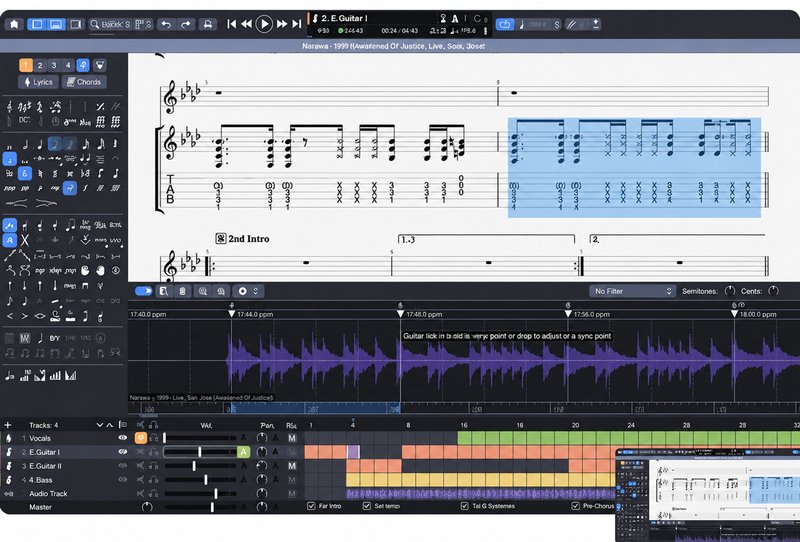800x542 pixels.
Task: Click the 2. E.Guitar I track title
Action: [x=344, y=18]
